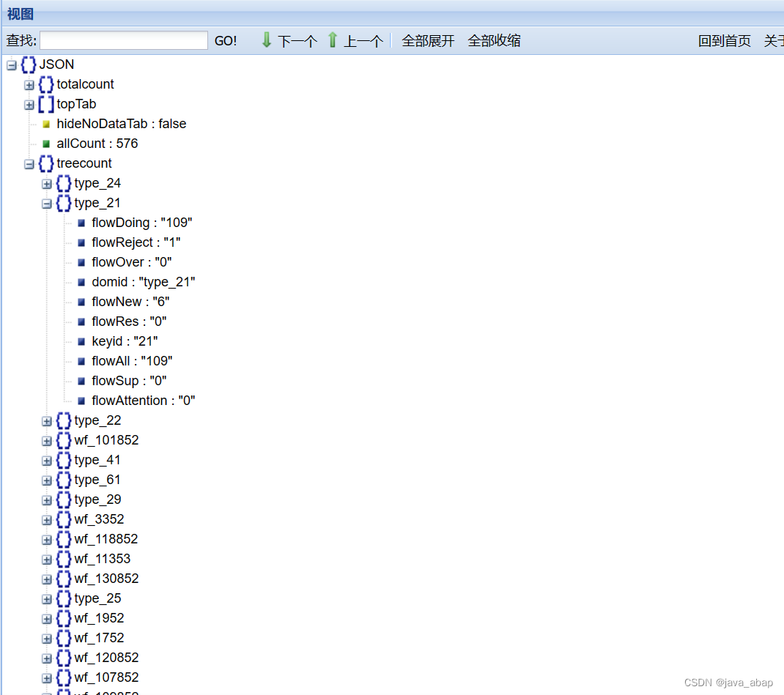This screenshot has height=695, width=784.
Task: Click 全部收缩 to collapse all nodes
Action: (x=494, y=40)
